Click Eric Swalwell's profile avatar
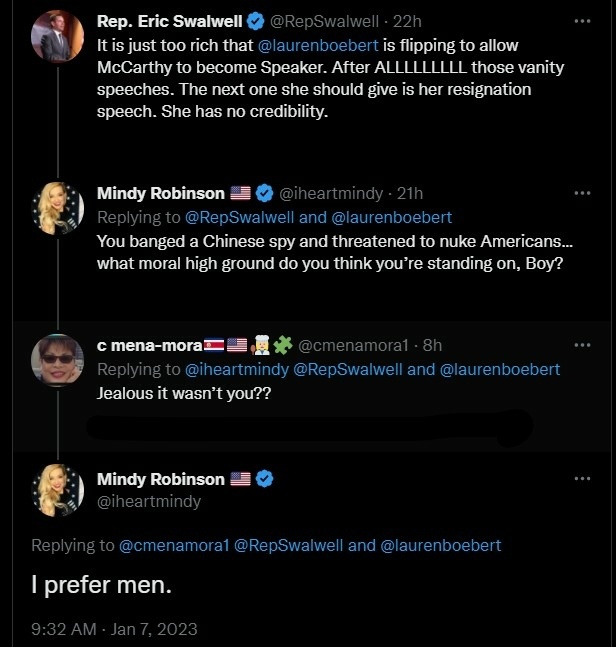Viewport: 616px width, 647px height. point(58,36)
